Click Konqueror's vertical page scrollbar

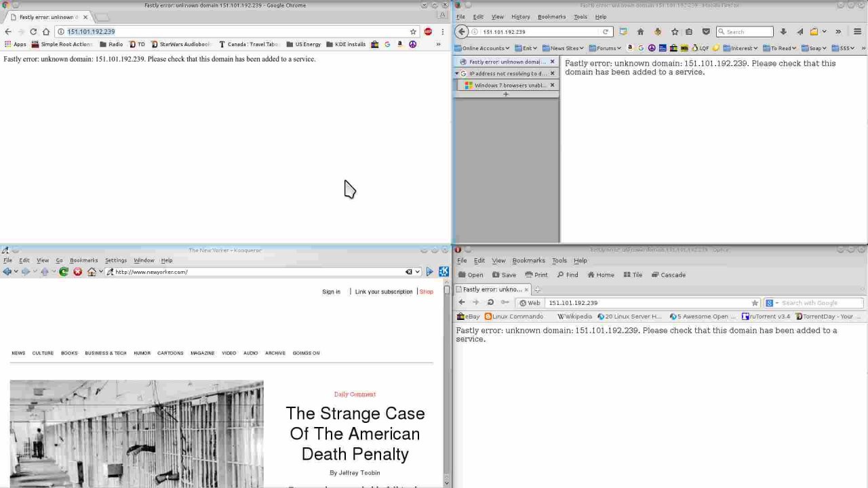[446, 380]
